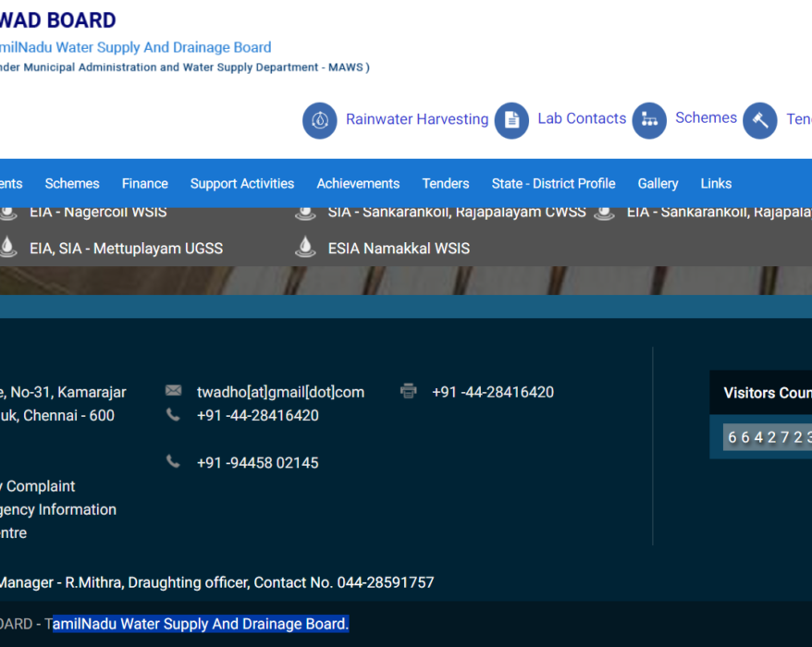812x647 pixels.
Task: Click the Lab Contacts text link
Action: (x=582, y=118)
